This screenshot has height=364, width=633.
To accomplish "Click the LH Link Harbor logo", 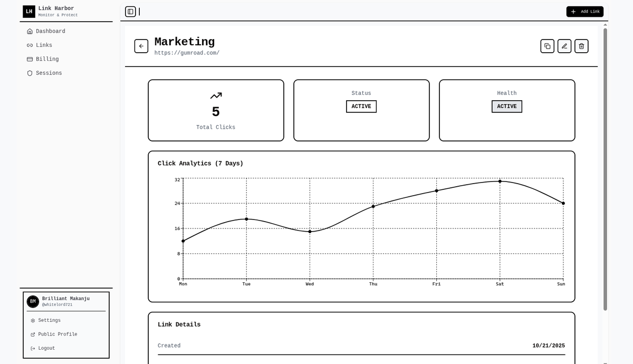I will pos(29,11).
